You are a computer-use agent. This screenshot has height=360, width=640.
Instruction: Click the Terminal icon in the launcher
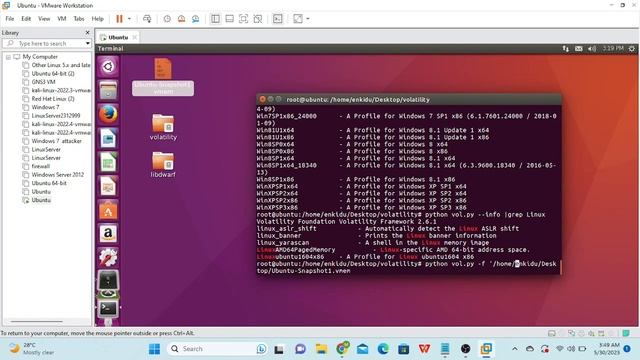pos(108,308)
